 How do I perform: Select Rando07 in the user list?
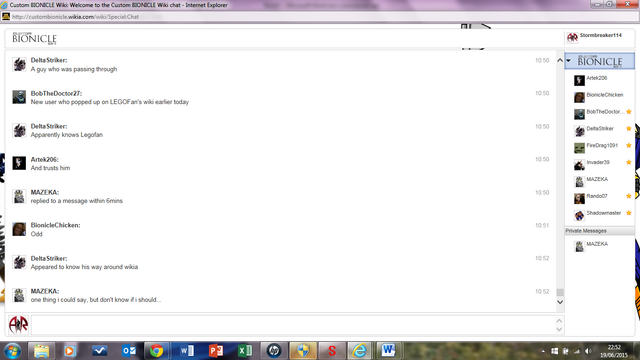point(600,198)
